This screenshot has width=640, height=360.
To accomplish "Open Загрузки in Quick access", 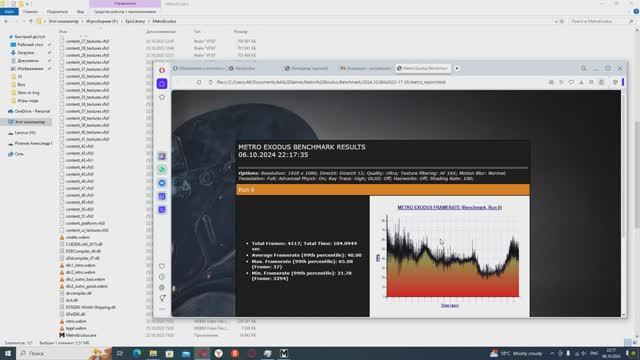I will (x=25, y=53).
